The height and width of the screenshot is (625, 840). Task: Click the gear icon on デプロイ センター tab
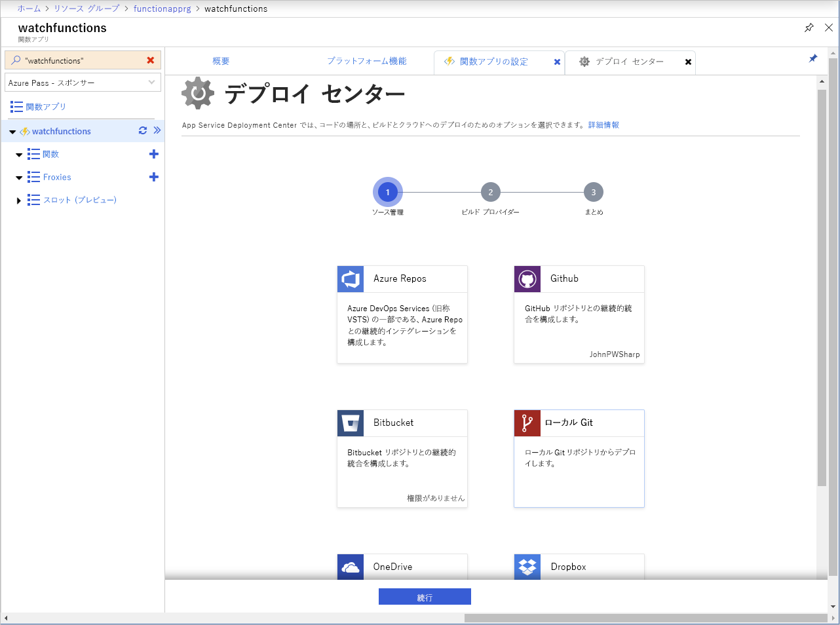584,62
